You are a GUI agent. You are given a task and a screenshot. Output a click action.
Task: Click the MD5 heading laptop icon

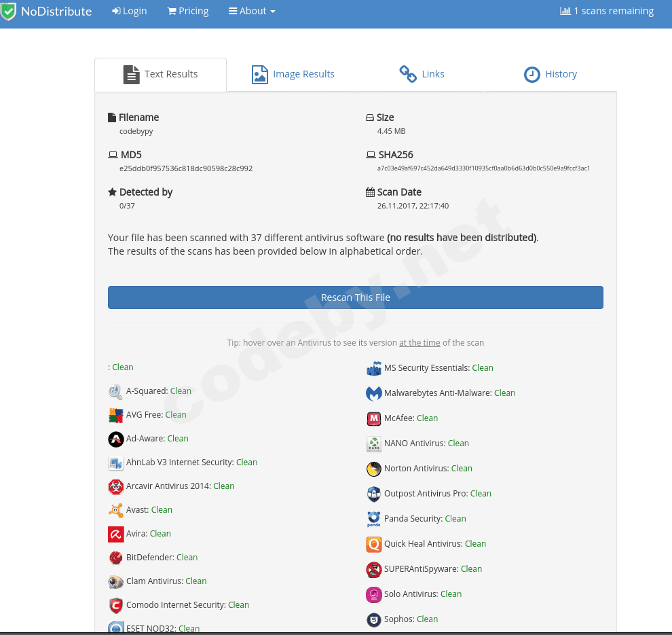[113, 155]
